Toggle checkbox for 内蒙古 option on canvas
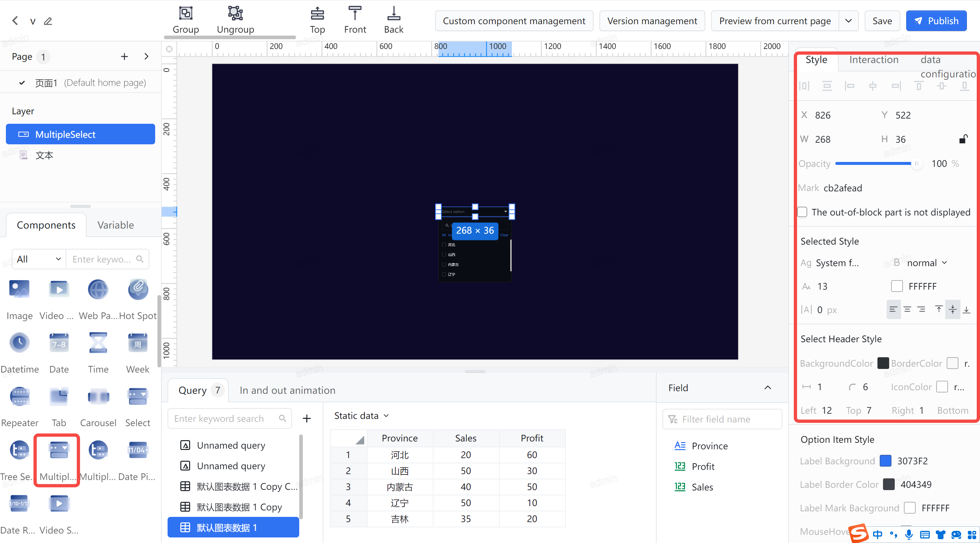 (x=444, y=264)
